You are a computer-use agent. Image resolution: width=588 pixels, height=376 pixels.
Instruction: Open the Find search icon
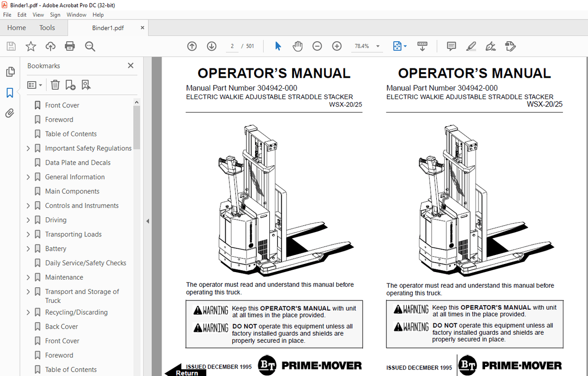click(90, 46)
